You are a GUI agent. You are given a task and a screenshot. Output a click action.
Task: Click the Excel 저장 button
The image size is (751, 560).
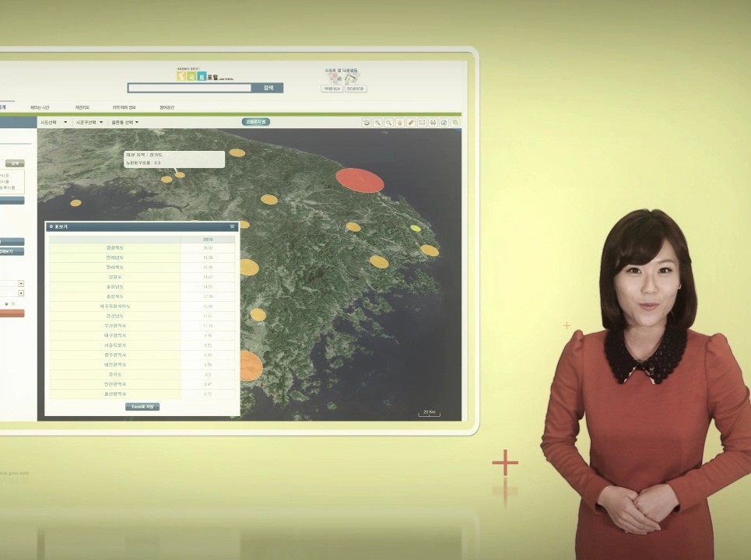pos(142,407)
